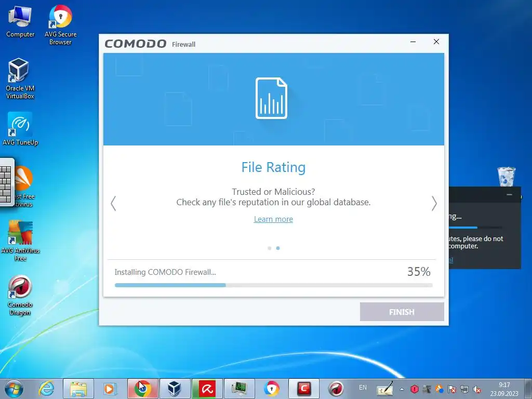This screenshot has width=532, height=399.
Task: Open Windows Explorer folder in taskbar
Action: click(x=78, y=389)
